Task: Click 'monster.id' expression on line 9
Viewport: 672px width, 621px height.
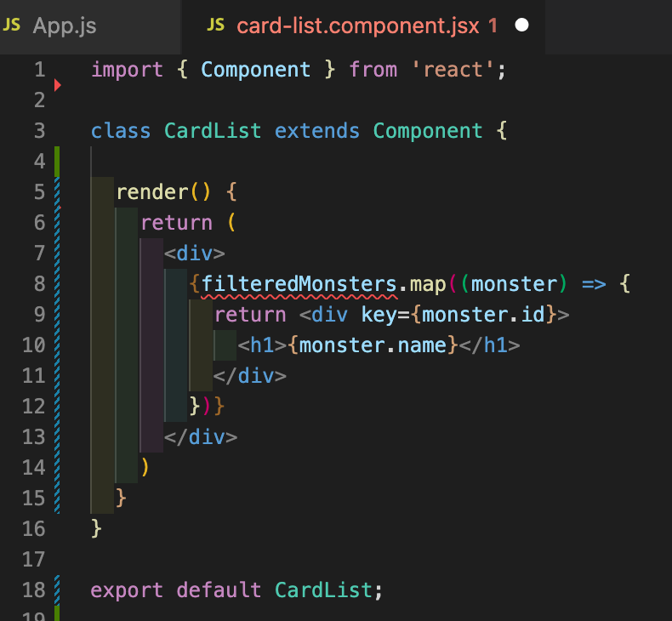Action: [484, 315]
